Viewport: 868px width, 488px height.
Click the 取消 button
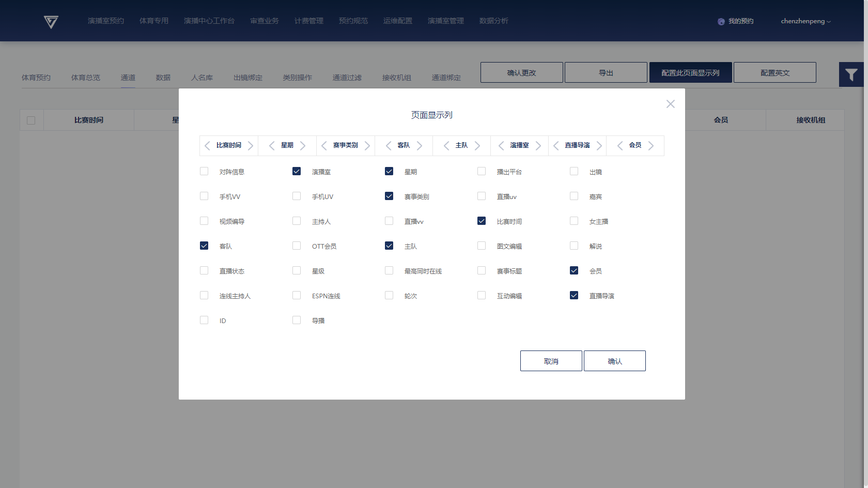(551, 361)
